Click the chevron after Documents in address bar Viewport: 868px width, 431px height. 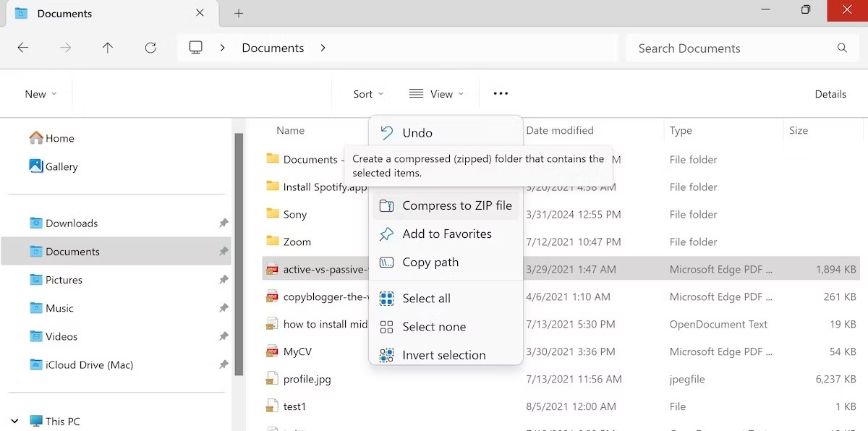pos(323,48)
